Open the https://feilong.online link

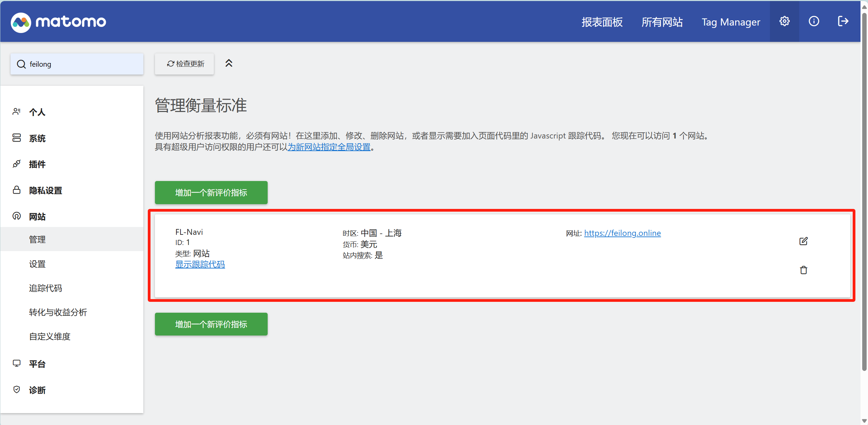pyautogui.click(x=622, y=233)
